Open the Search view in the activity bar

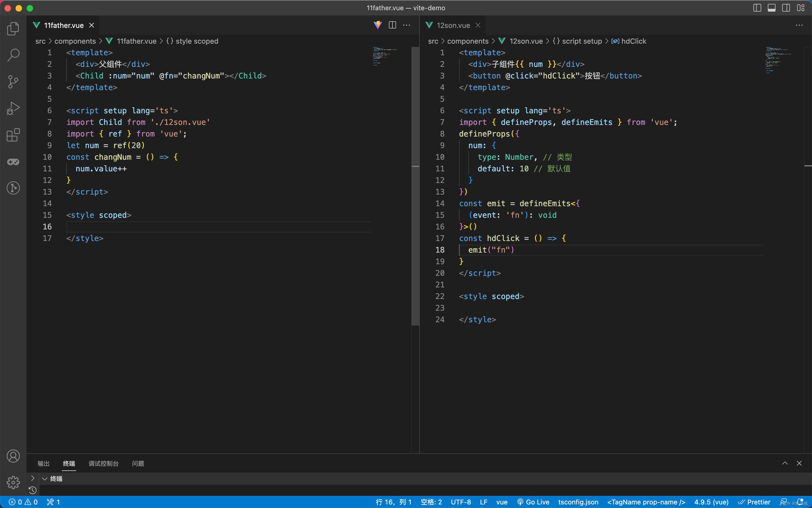pos(13,55)
